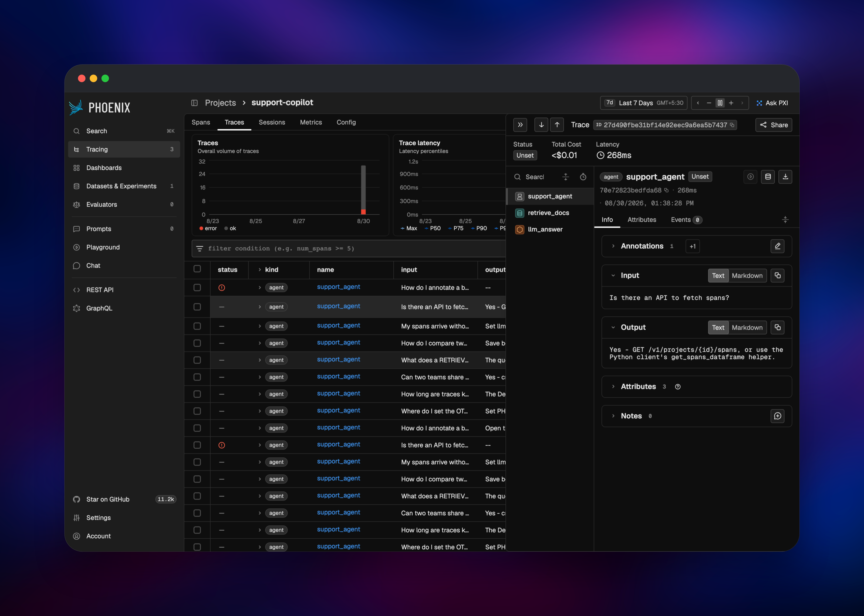The height and width of the screenshot is (616, 864).
Task: Check the first 'How long are traces k...' row
Action: click(197, 394)
